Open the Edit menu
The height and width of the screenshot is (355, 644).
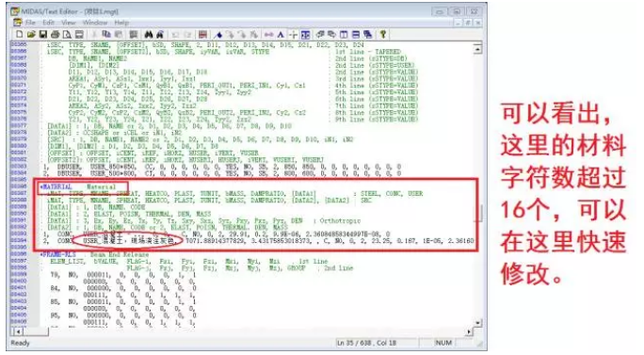pyautogui.click(x=48, y=23)
